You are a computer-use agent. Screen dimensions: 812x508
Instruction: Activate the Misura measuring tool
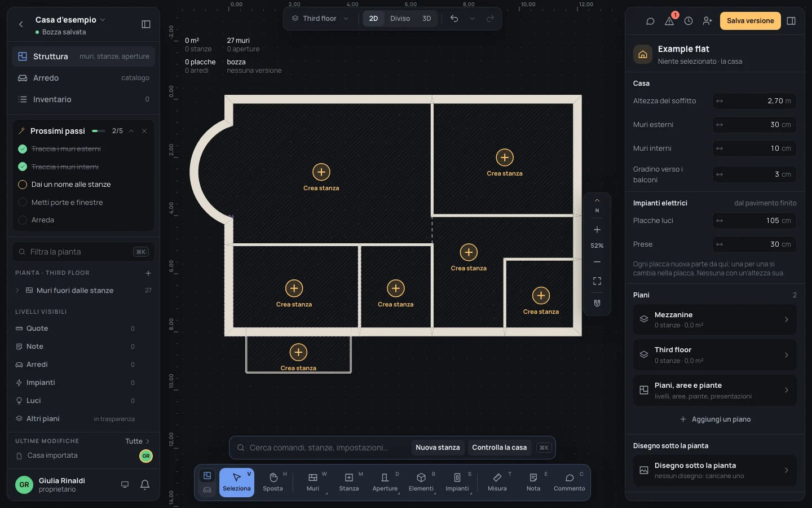(x=497, y=483)
